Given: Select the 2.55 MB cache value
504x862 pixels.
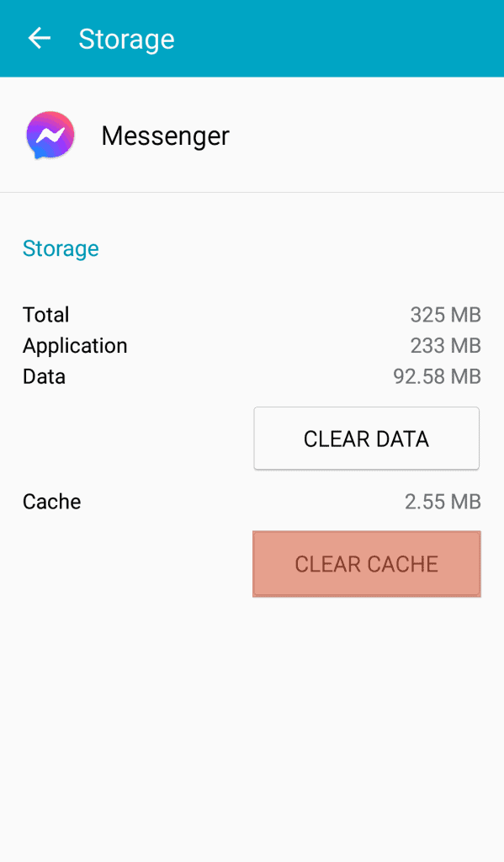Looking at the screenshot, I should point(446,502).
